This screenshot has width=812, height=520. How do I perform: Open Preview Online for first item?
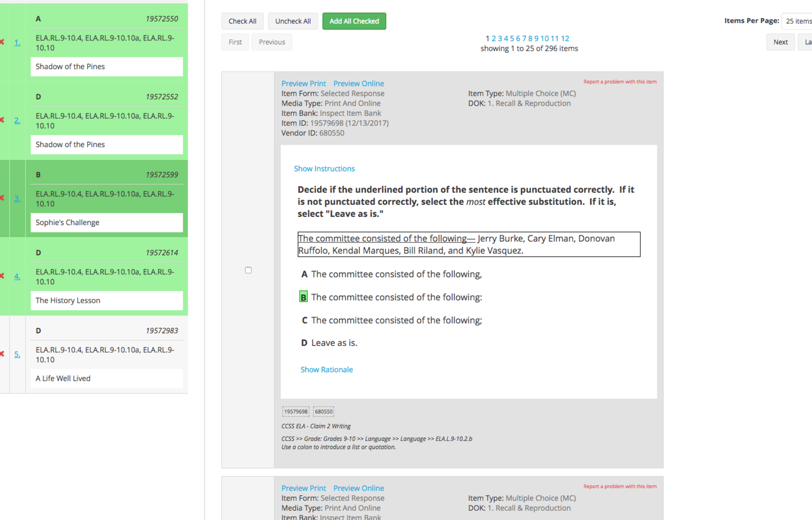358,84
